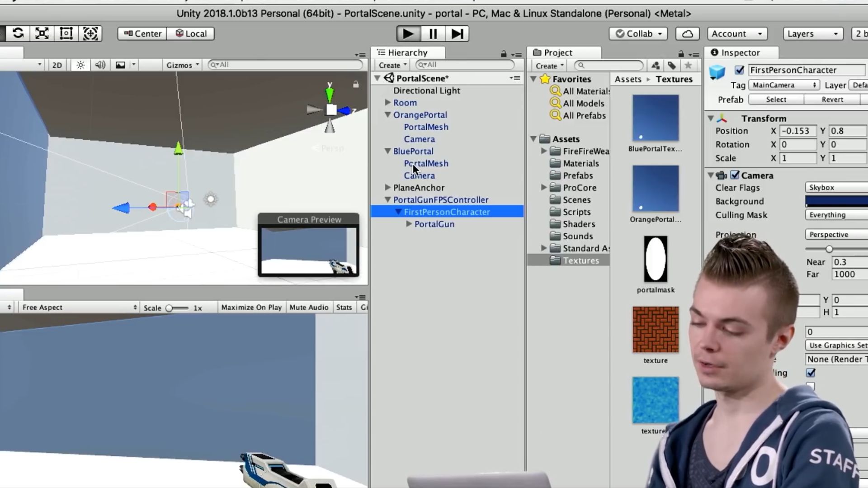
Task: Switch to the Hierarchy tab
Action: coord(408,53)
